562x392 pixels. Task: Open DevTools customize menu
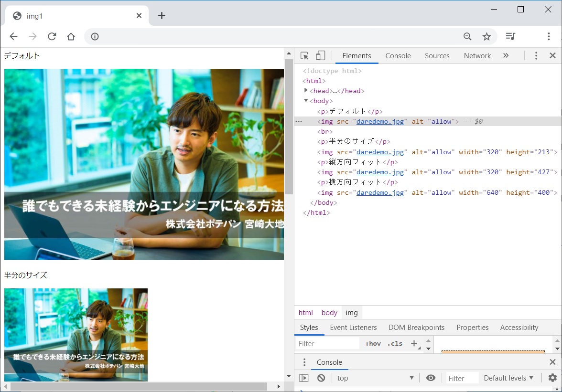pos(536,55)
